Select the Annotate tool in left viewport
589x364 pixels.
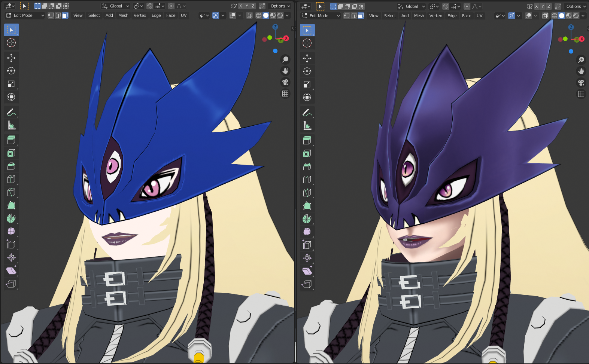click(11, 112)
